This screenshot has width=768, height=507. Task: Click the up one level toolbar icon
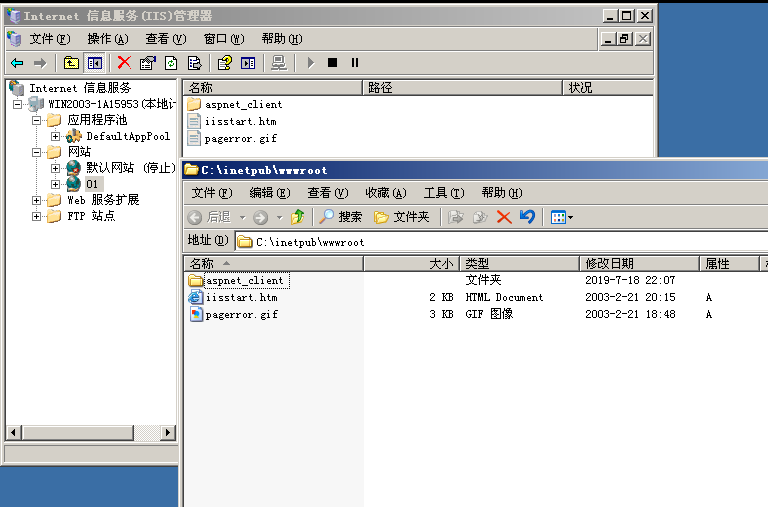71,63
